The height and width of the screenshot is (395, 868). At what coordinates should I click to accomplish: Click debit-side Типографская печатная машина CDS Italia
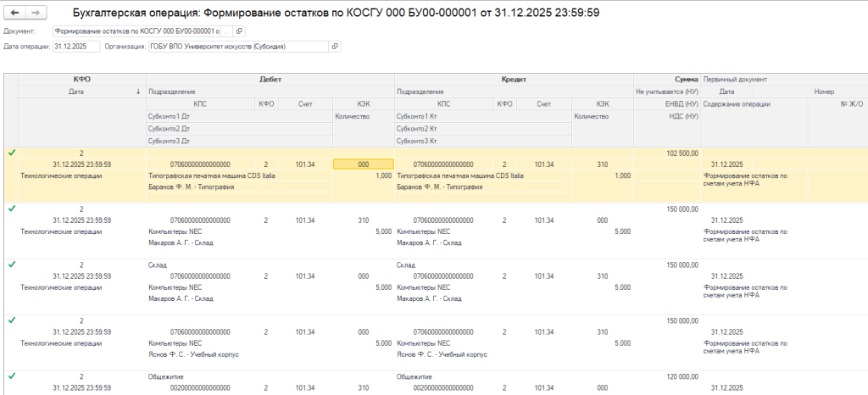[213, 176]
